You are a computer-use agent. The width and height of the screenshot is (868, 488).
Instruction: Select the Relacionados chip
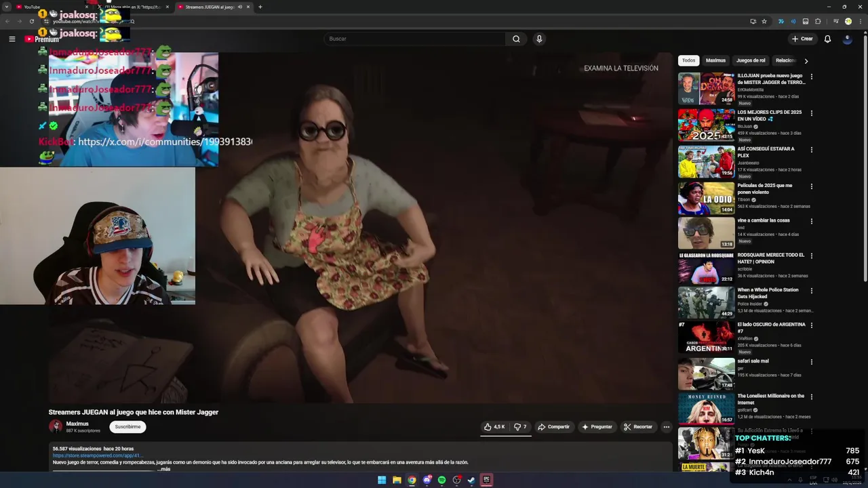[x=785, y=60]
